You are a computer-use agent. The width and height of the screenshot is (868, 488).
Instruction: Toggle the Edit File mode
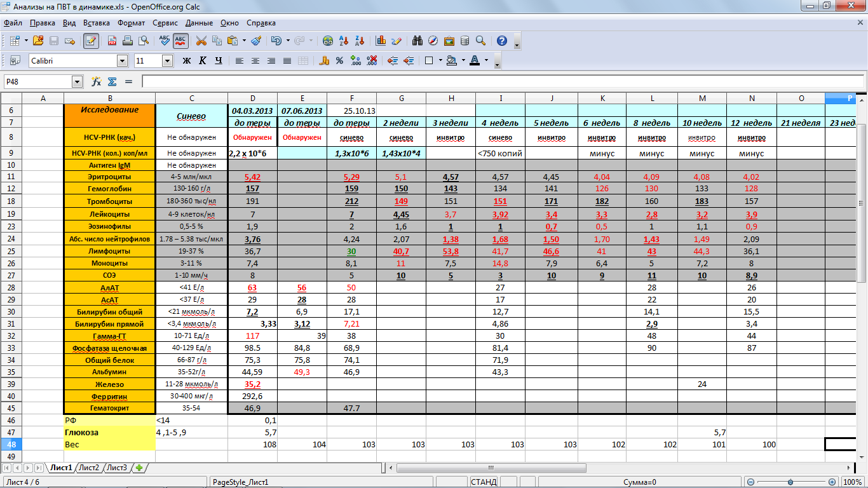click(x=92, y=41)
